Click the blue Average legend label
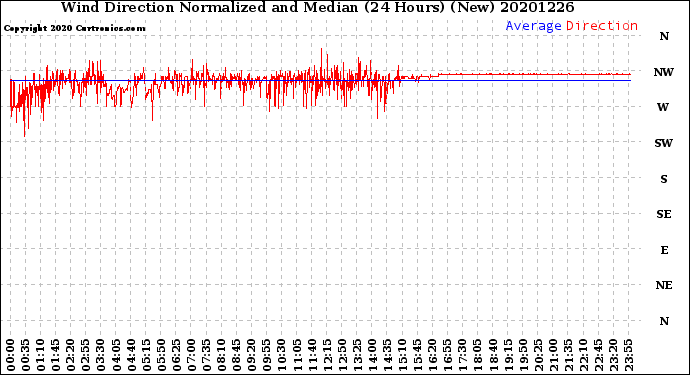690x375 pixels. pyautogui.click(x=533, y=26)
